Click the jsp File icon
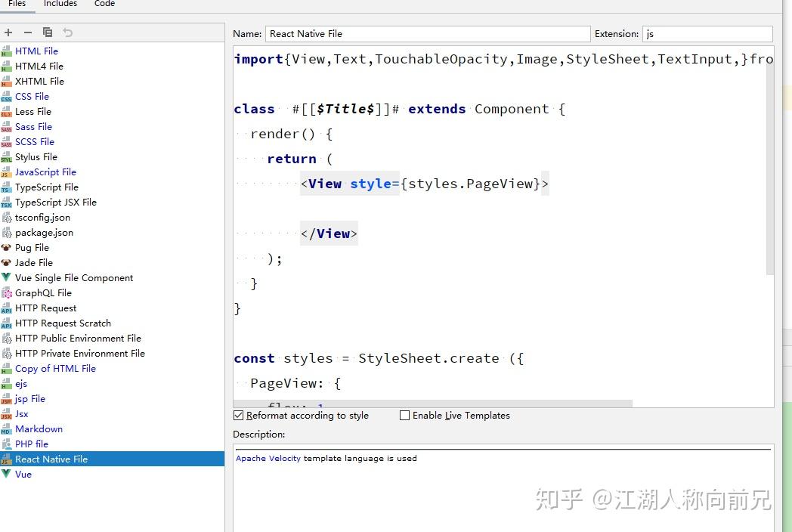Image resolution: width=792 pixels, height=532 pixels. point(6,399)
